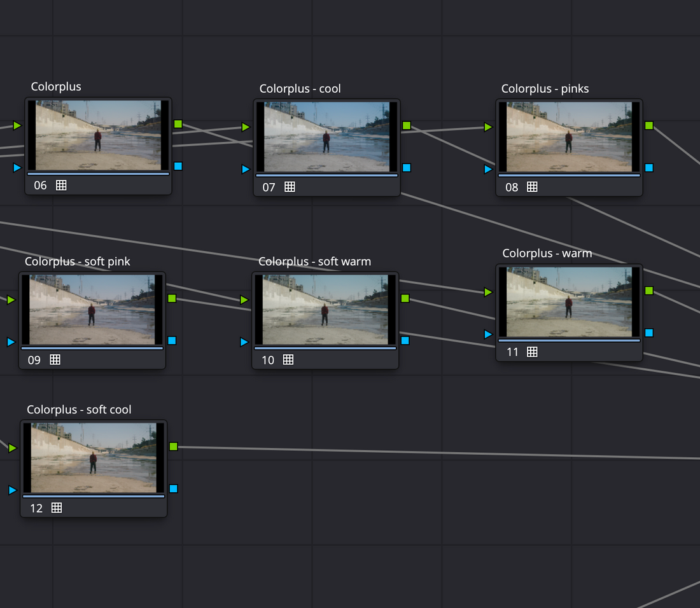
Task: Click green RGB output square of node 10
Action: 405,298
